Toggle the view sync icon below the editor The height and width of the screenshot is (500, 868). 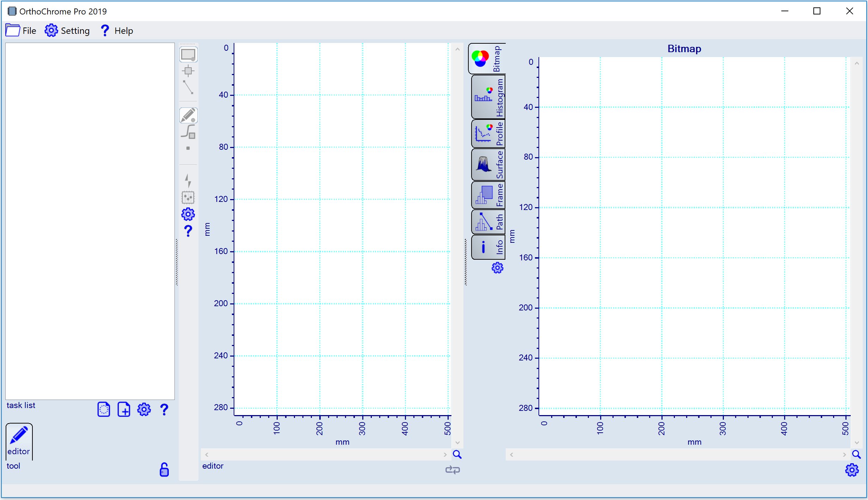pos(453,470)
